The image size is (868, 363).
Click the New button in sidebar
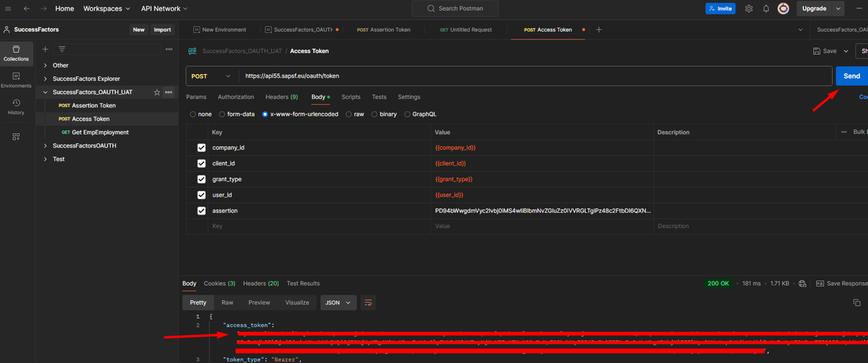pyautogui.click(x=139, y=29)
